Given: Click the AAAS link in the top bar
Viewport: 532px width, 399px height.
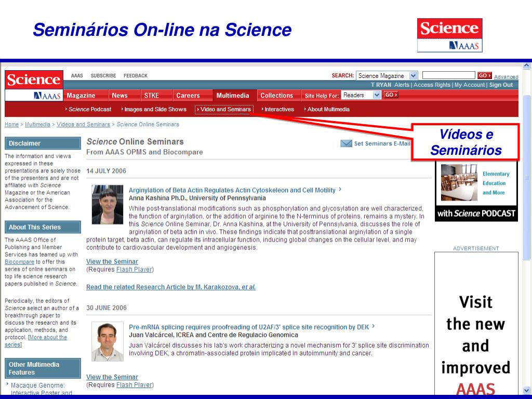Looking at the screenshot, I should coord(77,76).
